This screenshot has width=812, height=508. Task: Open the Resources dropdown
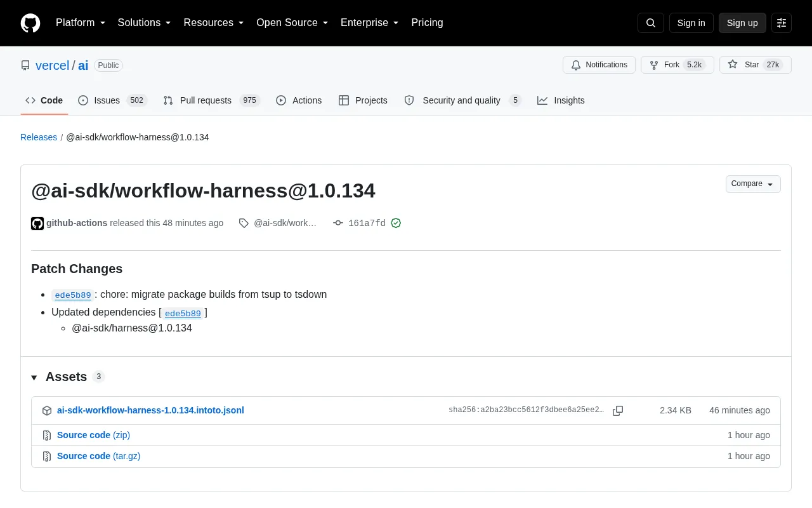tap(214, 23)
